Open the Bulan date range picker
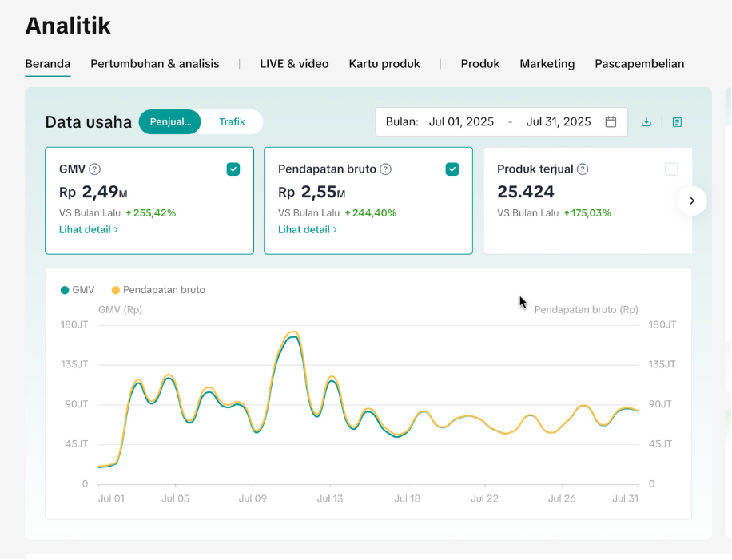 tap(501, 121)
